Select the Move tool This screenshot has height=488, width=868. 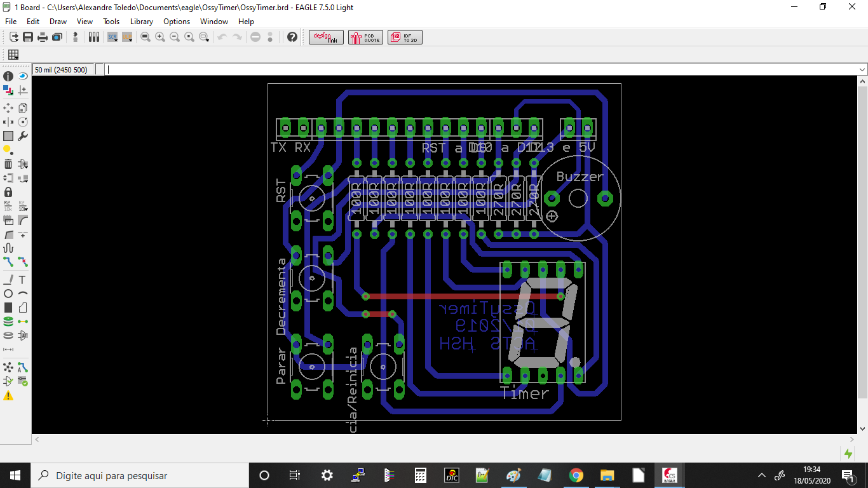[8, 108]
